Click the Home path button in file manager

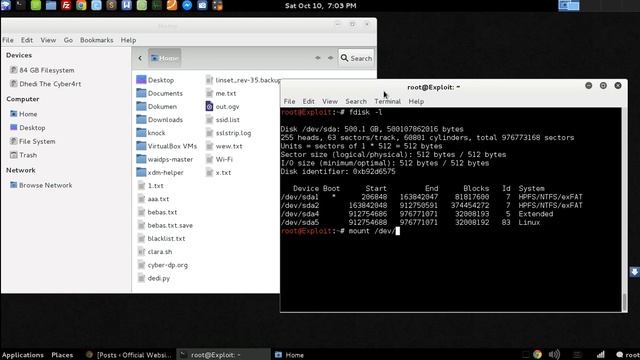[165, 58]
